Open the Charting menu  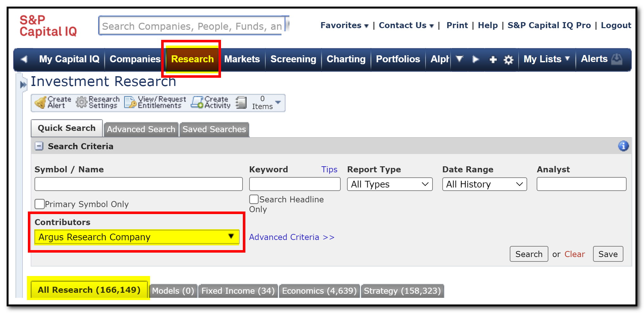pyautogui.click(x=346, y=59)
